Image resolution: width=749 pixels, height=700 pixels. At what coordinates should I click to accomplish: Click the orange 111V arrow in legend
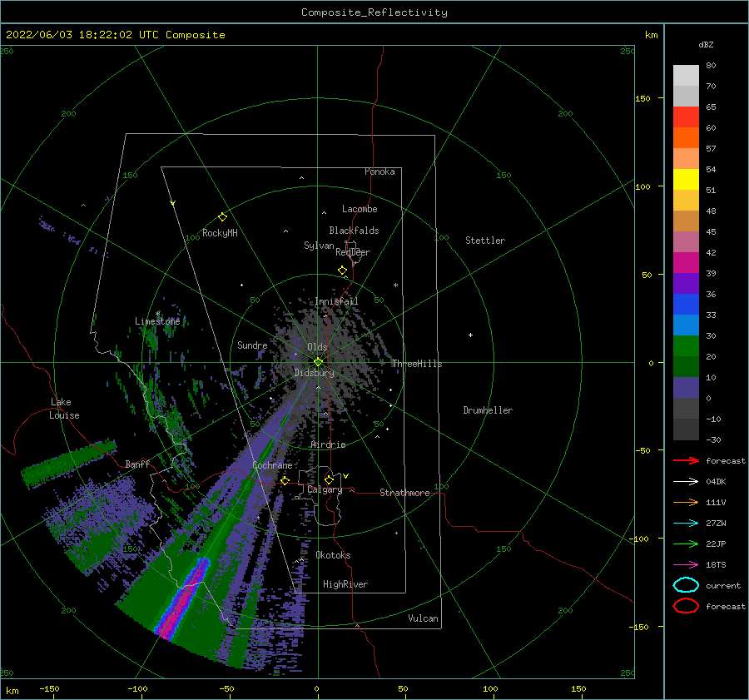686,502
